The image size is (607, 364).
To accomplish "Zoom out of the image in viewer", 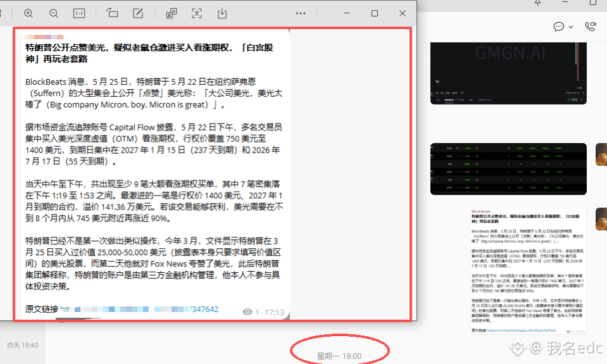I will pyautogui.click(x=54, y=13).
